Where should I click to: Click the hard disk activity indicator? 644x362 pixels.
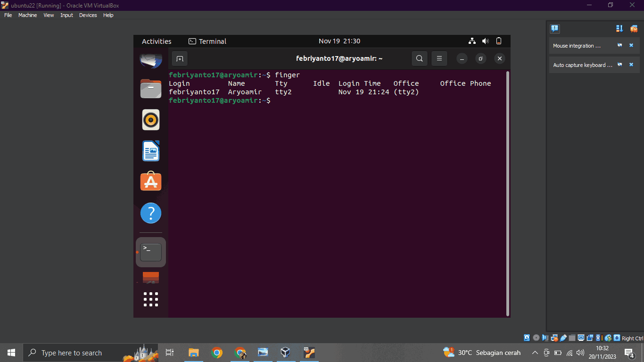pos(527,338)
